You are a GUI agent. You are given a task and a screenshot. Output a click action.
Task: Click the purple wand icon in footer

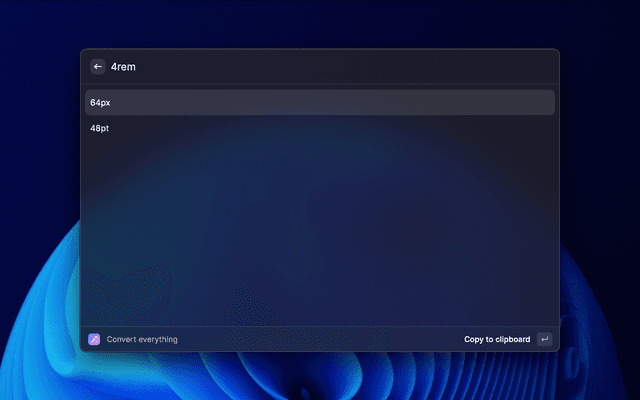(x=94, y=339)
